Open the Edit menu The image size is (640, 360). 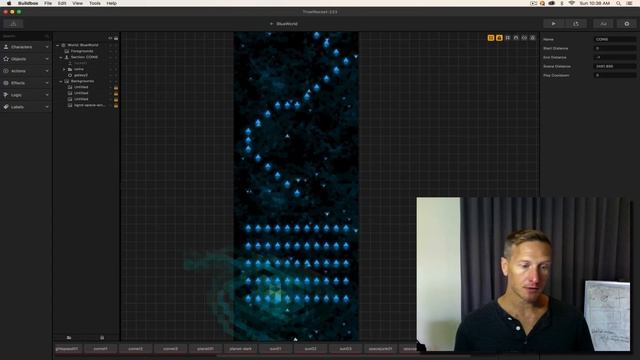[62, 3]
